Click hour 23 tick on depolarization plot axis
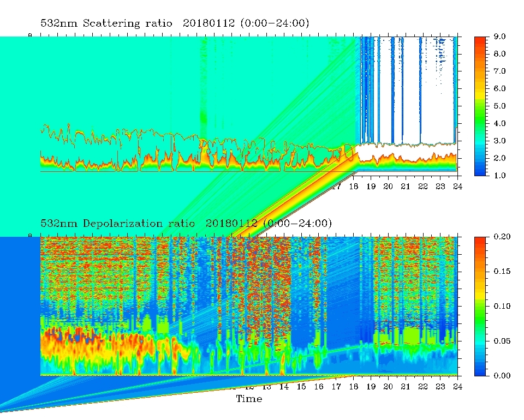 [x=440, y=387]
